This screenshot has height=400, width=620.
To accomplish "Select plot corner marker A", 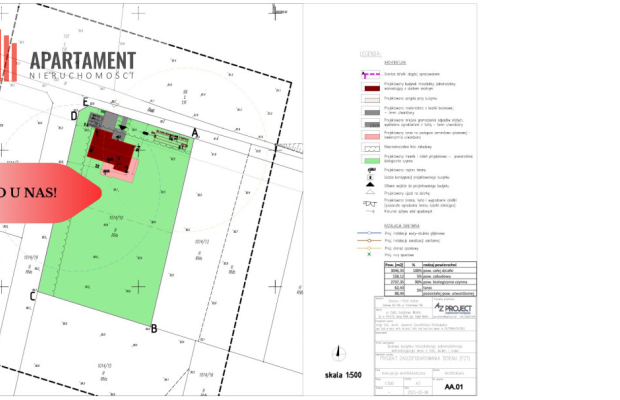I will click(x=195, y=132).
